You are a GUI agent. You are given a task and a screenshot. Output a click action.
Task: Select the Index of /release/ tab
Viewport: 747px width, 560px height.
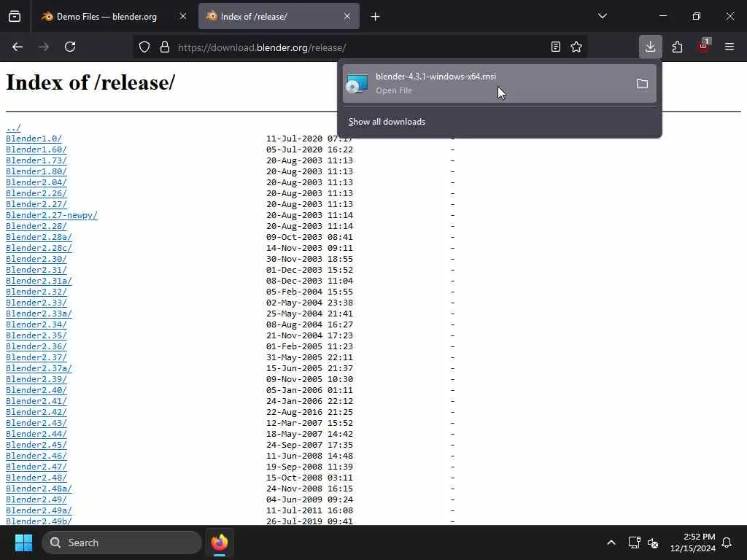[279, 17]
